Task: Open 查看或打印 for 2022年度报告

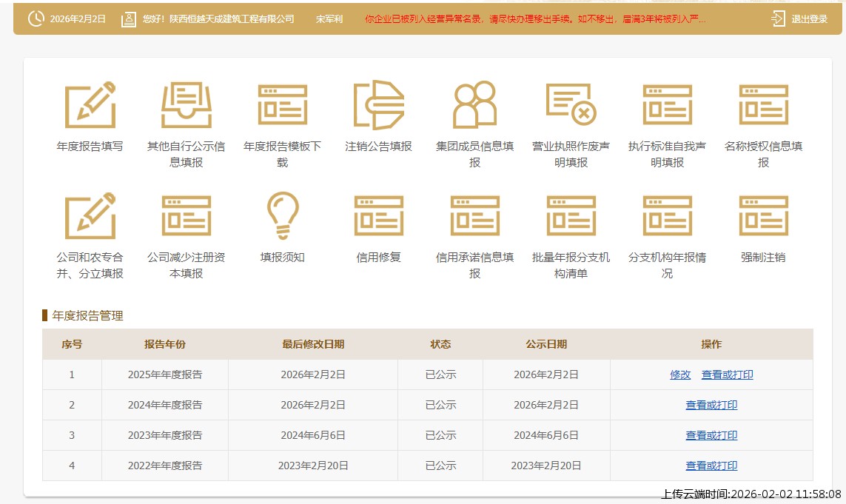Action: pos(711,466)
